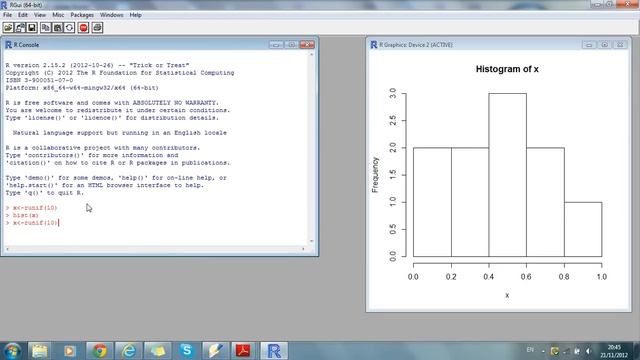Image resolution: width=640 pixels, height=360 pixels.
Task: Click the 'Frequency' y-axis label
Action: (x=375, y=175)
